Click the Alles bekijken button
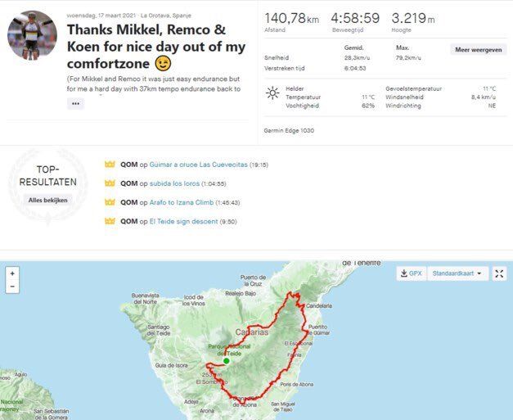The image size is (513, 420). [47, 200]
